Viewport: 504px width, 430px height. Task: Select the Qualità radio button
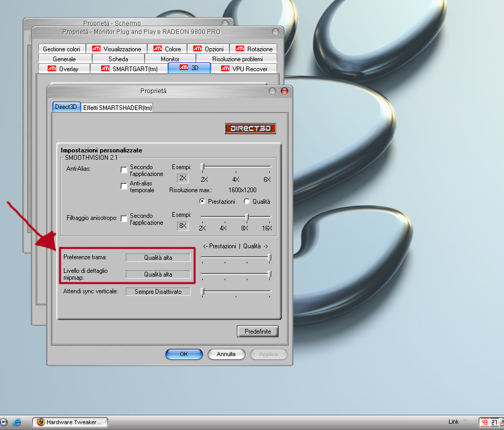click(x=247, y=201)
